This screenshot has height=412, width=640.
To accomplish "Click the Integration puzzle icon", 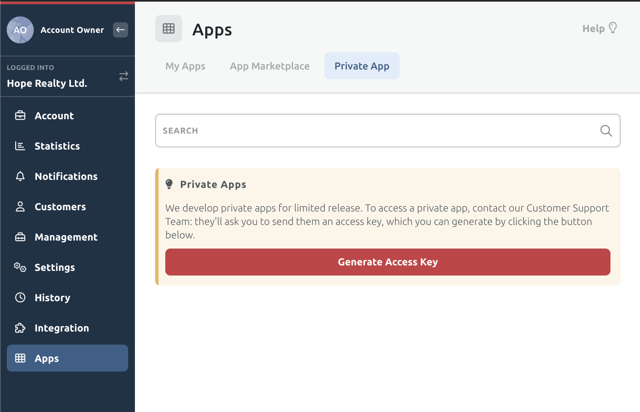I will (20, 328).
